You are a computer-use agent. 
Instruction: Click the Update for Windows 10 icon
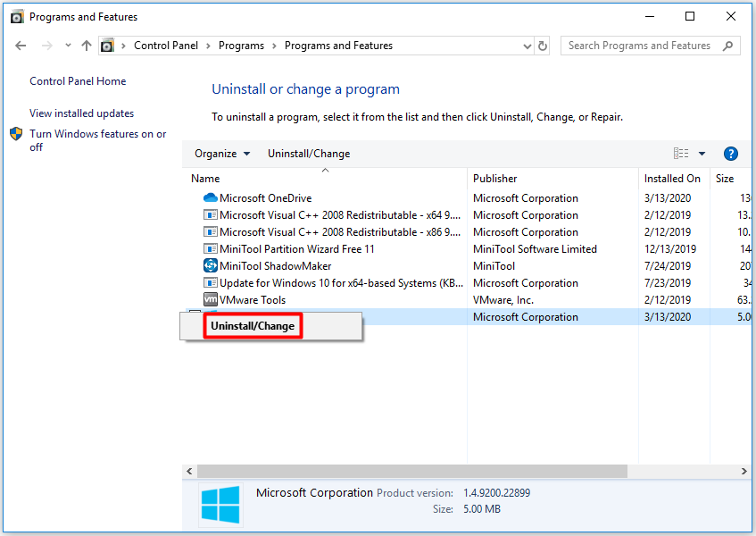[x=211, y=282]
